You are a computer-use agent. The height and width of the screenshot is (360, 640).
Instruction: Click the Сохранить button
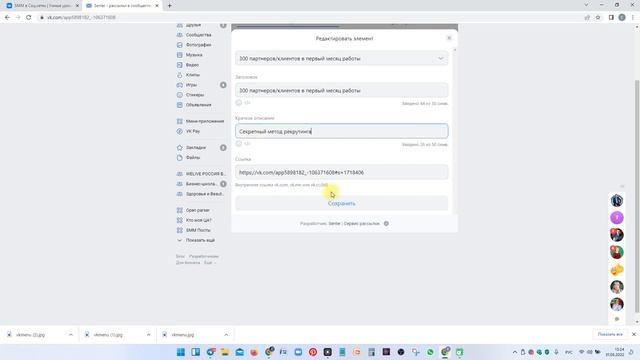(x=342, y=203)
